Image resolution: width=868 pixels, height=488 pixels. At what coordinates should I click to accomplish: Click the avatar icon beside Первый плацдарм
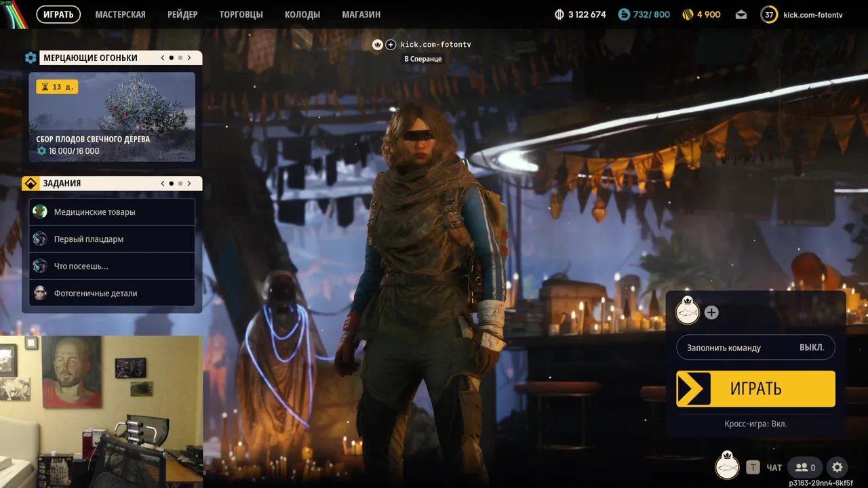pos(41,239)
